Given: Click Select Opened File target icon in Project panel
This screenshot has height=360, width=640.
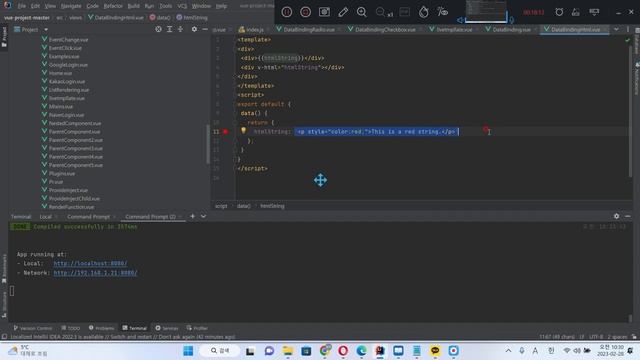Looking at the screenshot, I should (158, 29).
